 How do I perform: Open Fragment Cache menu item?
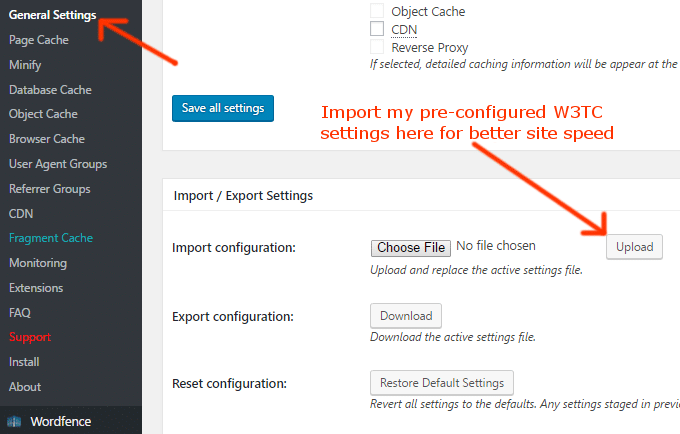51,238
